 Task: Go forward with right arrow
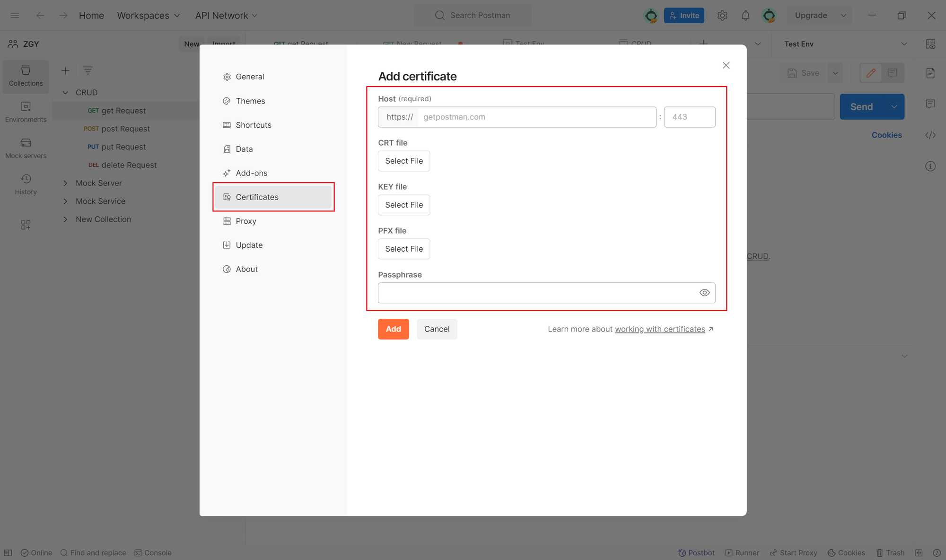63,16
